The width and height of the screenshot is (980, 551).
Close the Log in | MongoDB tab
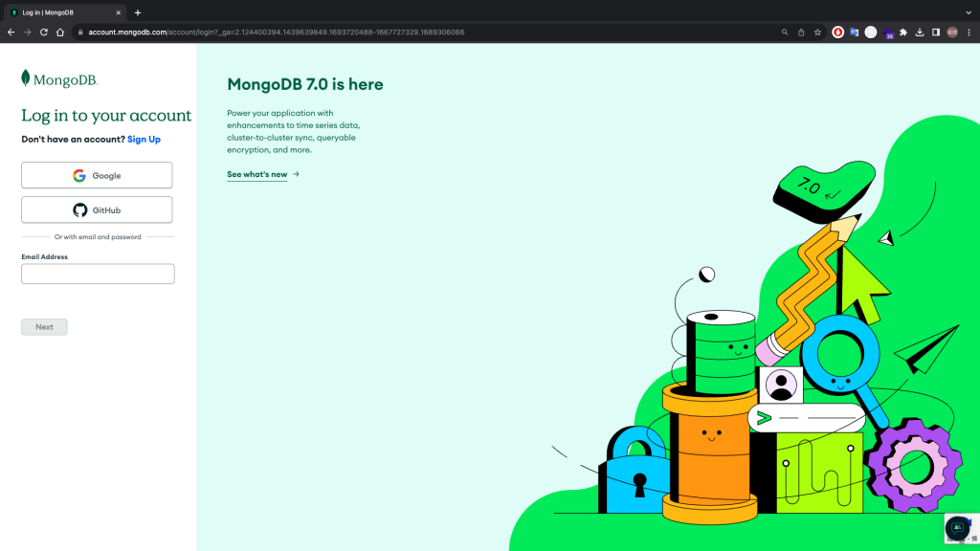tap(118, 12)
